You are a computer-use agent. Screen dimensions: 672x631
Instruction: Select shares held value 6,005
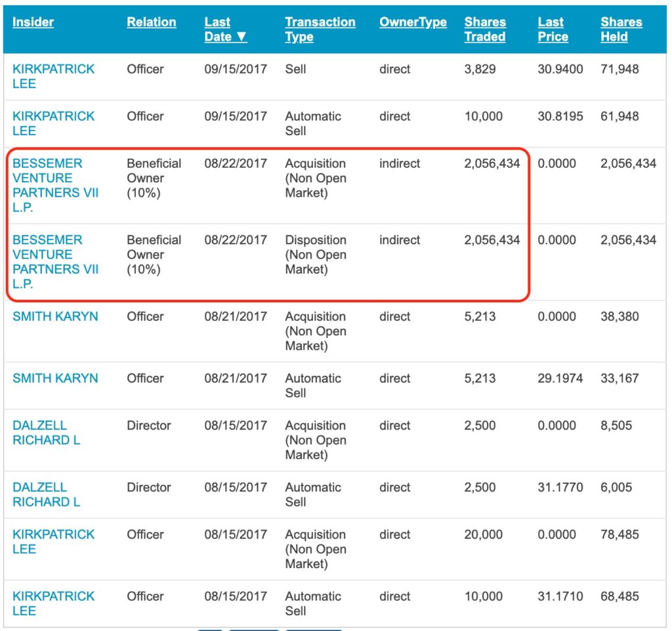point(616,487)
